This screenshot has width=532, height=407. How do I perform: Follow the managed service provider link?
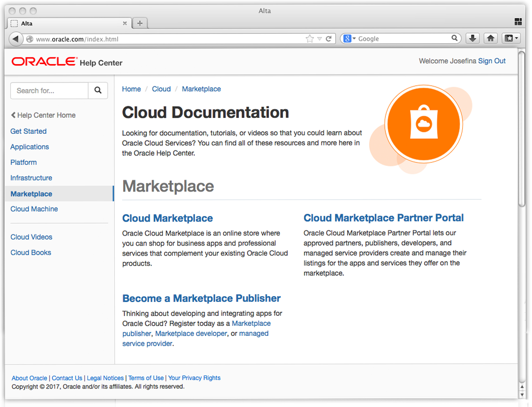tap(254, 334)
